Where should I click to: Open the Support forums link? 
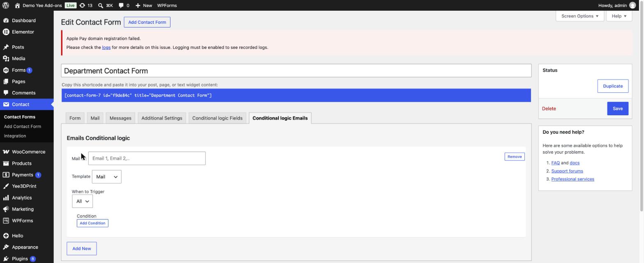(x=567, y=171)
